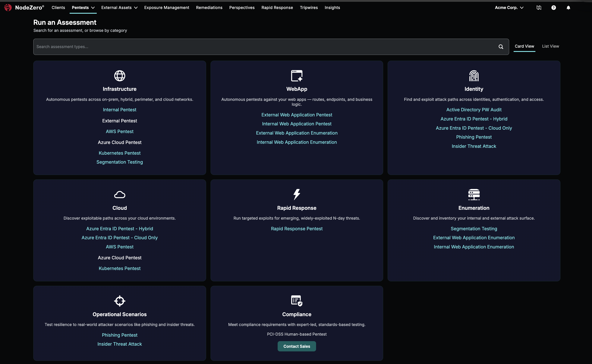
Task: Open Kubernetes Pentest under Cloud
Action: (x=120, y=269)
